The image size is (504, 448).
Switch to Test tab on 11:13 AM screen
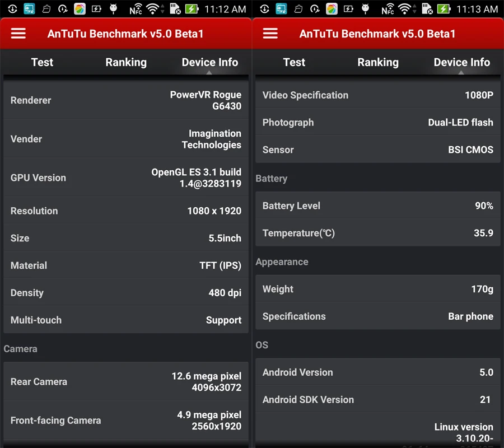pos(294,62)
